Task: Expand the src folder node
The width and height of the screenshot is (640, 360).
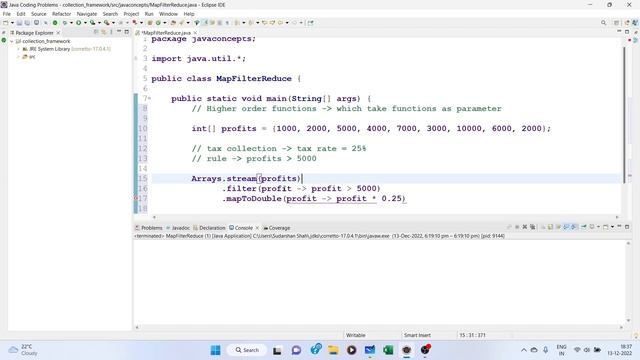Action: tap(18, 57)
